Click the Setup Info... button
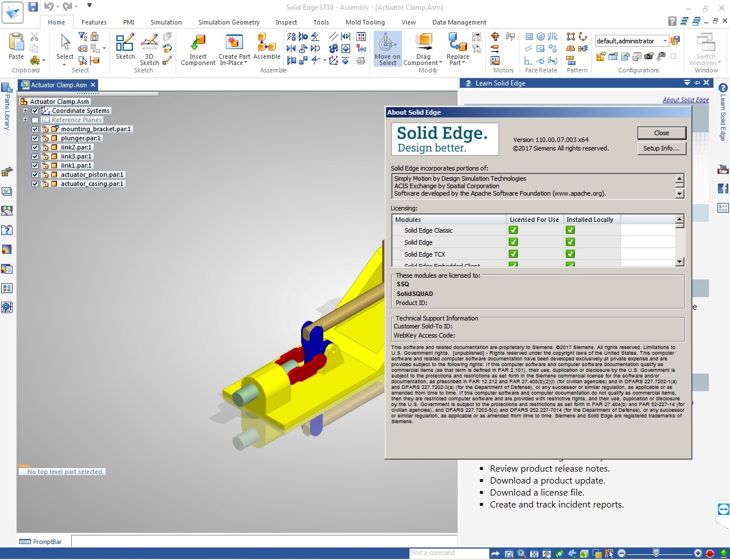This screenshot has width=730, height=560. [x=662, y=148]
